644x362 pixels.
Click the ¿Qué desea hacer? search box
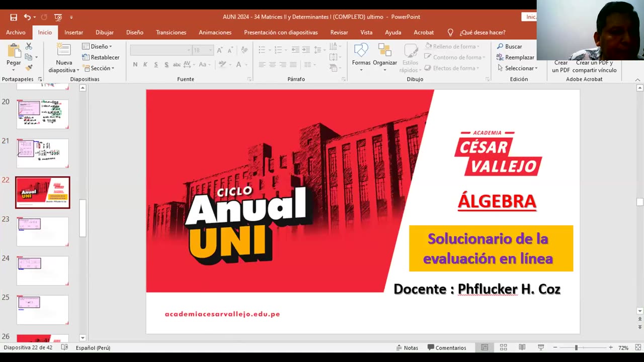(482, 32)
